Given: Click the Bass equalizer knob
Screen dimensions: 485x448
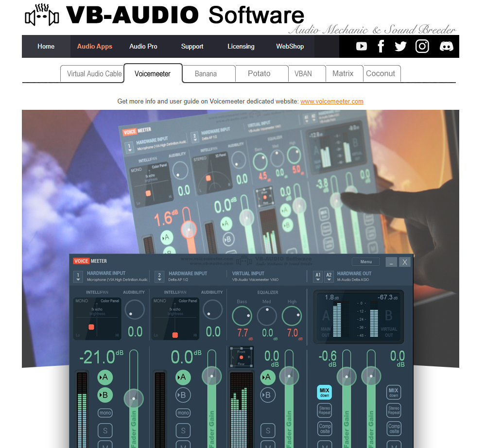Looking at the screenshot, I should (x=242, y=316).
